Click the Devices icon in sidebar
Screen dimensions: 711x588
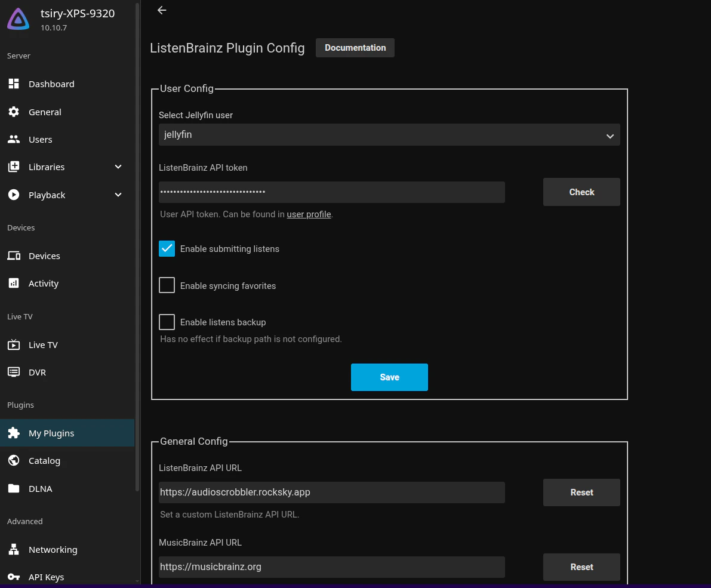tap(14, 255)
